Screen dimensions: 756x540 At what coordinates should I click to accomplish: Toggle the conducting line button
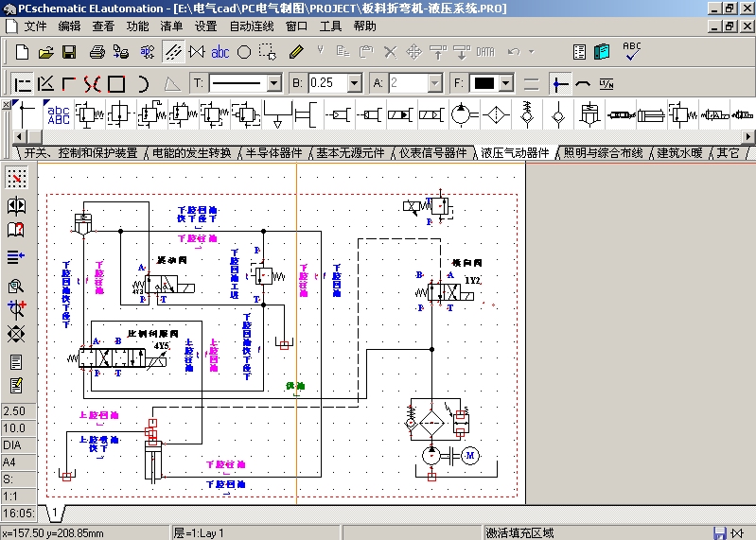(560, 84)
